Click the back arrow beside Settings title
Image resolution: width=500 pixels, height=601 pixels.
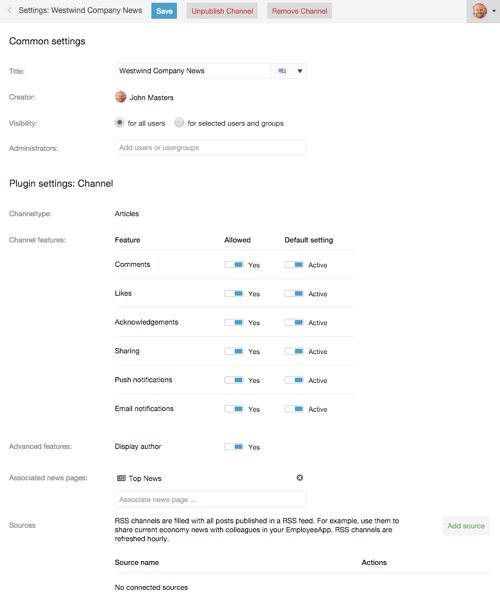coord(10,11)
